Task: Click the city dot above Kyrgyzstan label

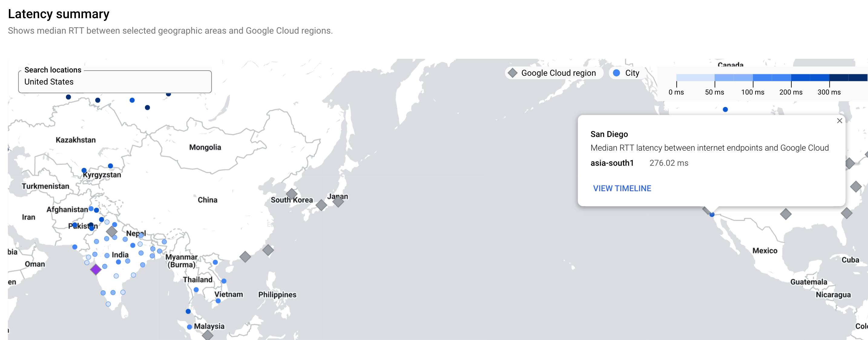Action: [x=110, y=166]
